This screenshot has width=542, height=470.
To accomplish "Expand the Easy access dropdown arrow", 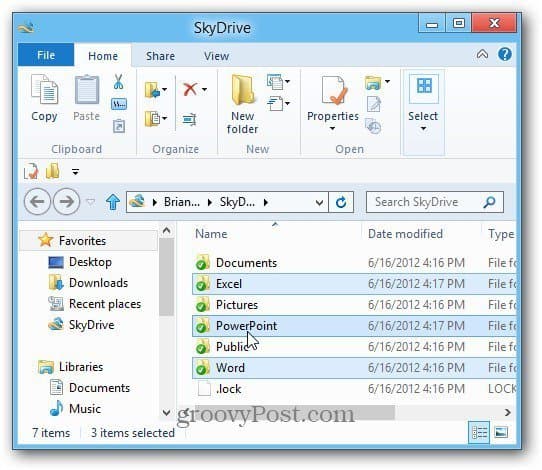I will point(287,103).
